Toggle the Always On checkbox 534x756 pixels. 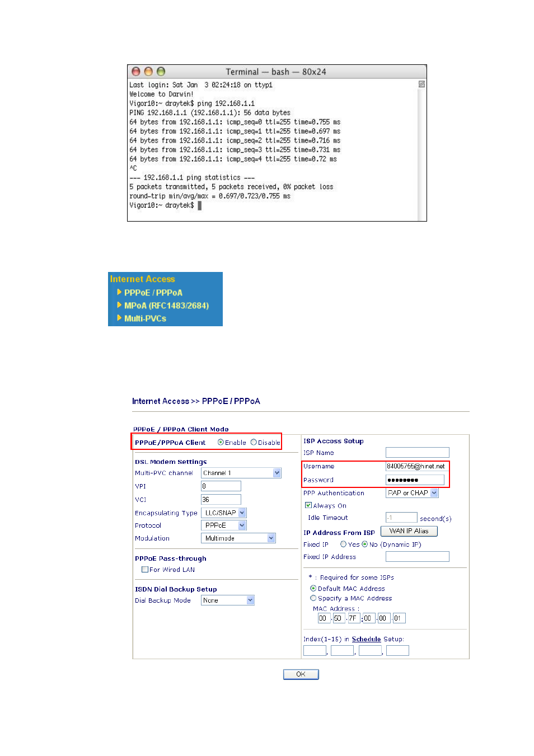pos(308,505)
